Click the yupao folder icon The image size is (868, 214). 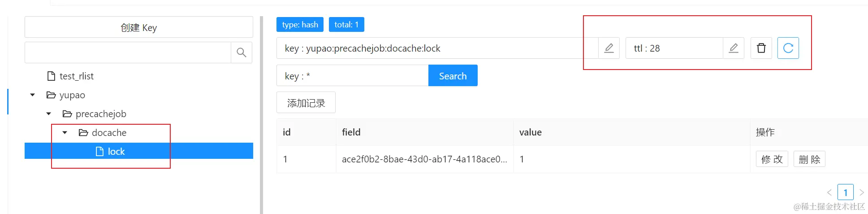[51, 95]
